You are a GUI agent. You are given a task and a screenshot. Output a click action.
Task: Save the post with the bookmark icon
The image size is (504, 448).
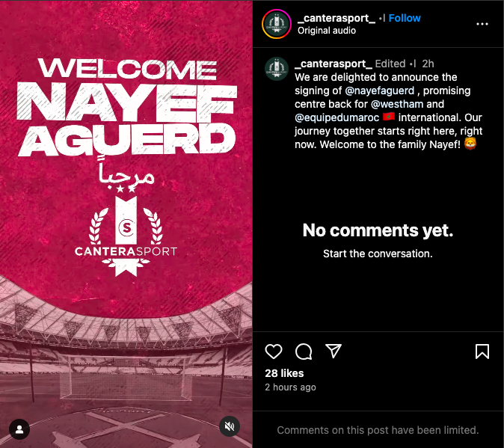[x=482, y=352]
